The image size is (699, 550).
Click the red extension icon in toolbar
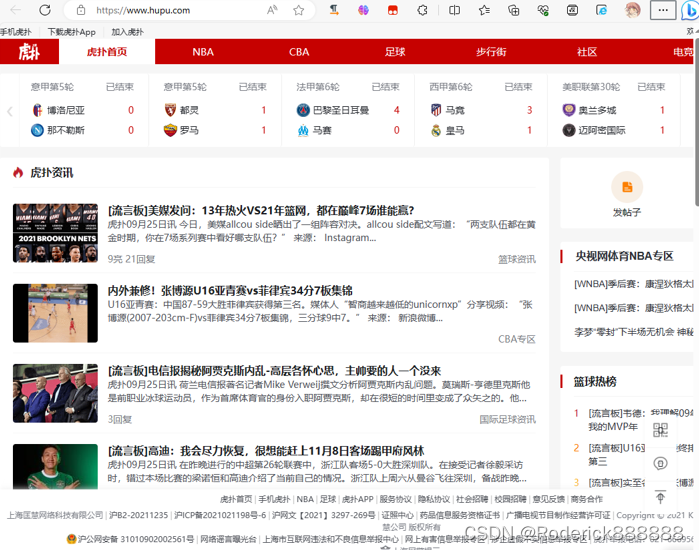pyautogui.click(x=393, y=10)
